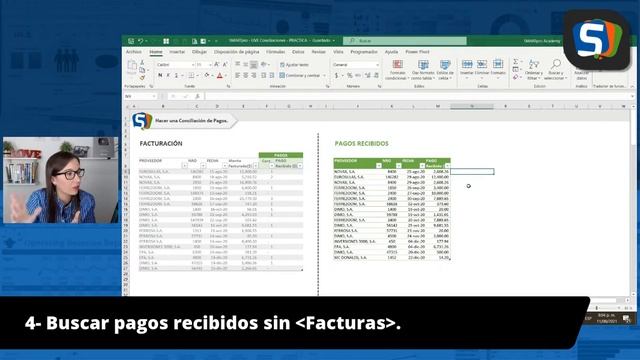The height and width of the screenshot is (360, 640).
Task: Click the AutoSum sigma icon
Action: tap(516, 62)
